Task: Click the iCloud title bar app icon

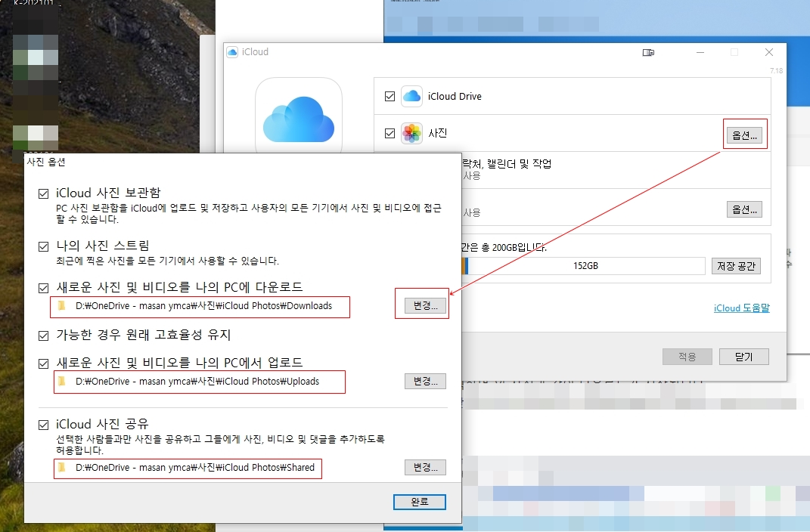Action: (x=232, y=52)
